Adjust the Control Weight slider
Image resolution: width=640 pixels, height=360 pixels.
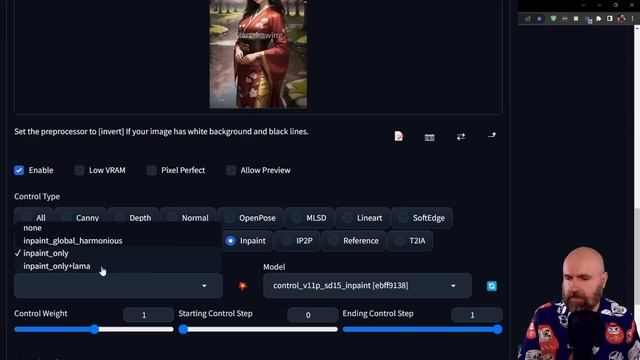(x=94, y=329)
